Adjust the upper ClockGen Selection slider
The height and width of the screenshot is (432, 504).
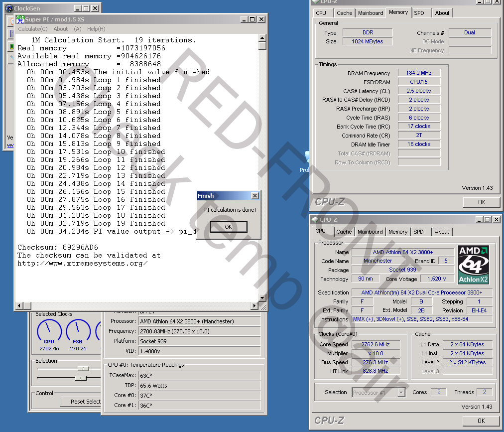point(83,368)
